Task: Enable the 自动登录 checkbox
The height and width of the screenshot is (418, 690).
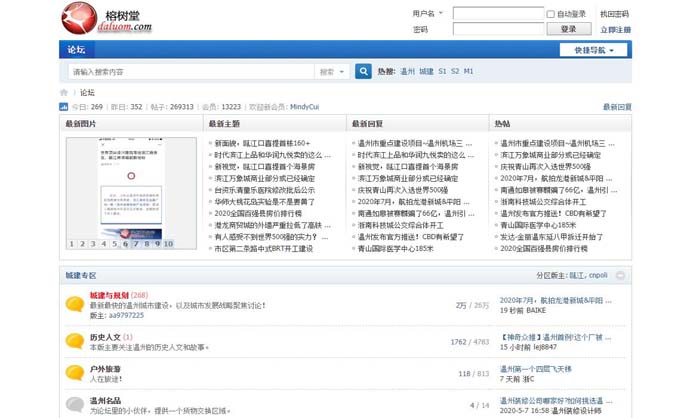Action: tap(551, 14)
